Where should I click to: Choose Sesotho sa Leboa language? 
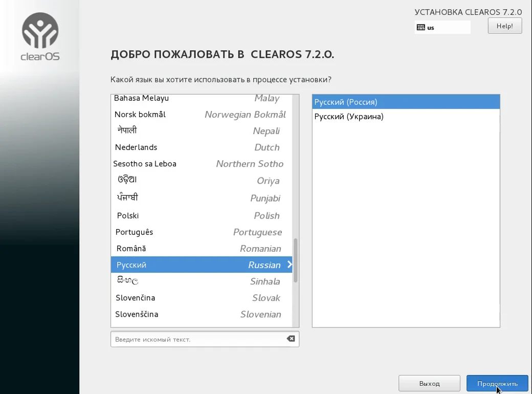pyautogui.click(x=202, y=164)
